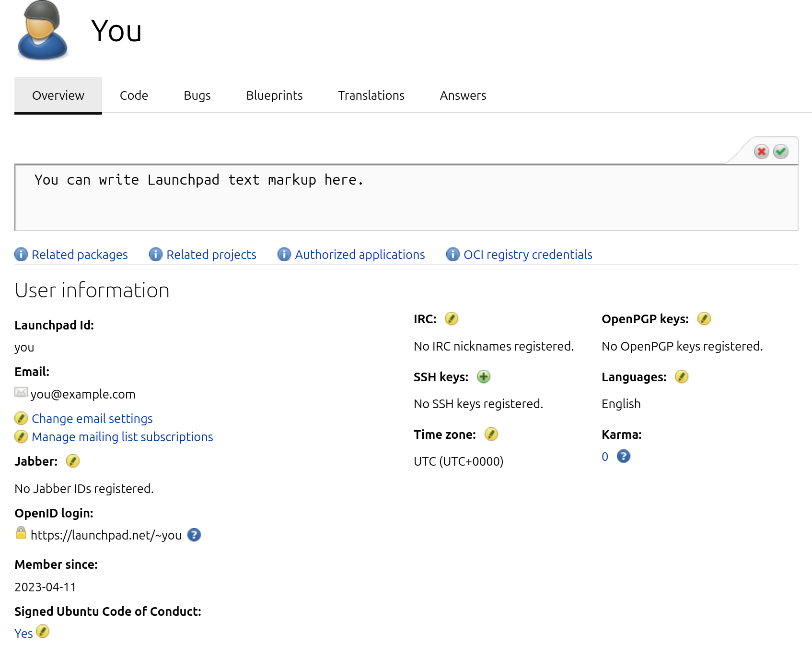Open Related packages link
The width and height of the screenshot is (812, 646).
coord(80,255)
